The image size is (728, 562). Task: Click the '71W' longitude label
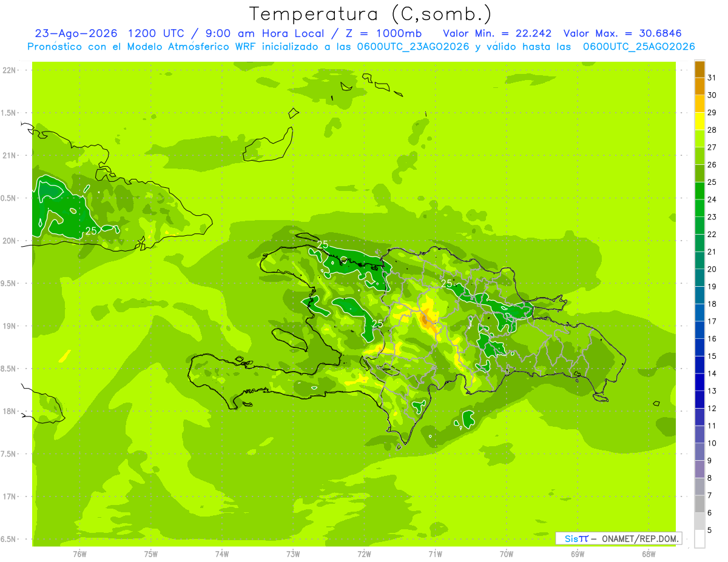(x=435, y=555)
